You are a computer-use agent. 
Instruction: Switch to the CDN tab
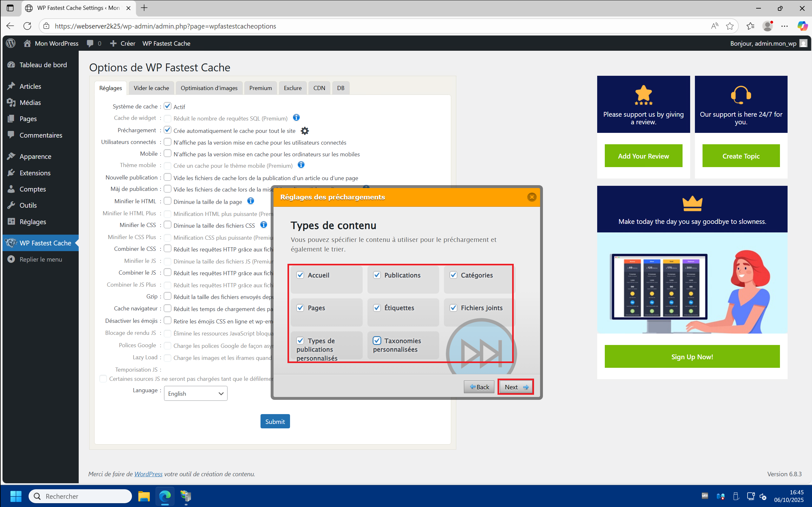[x=319, y=88]
